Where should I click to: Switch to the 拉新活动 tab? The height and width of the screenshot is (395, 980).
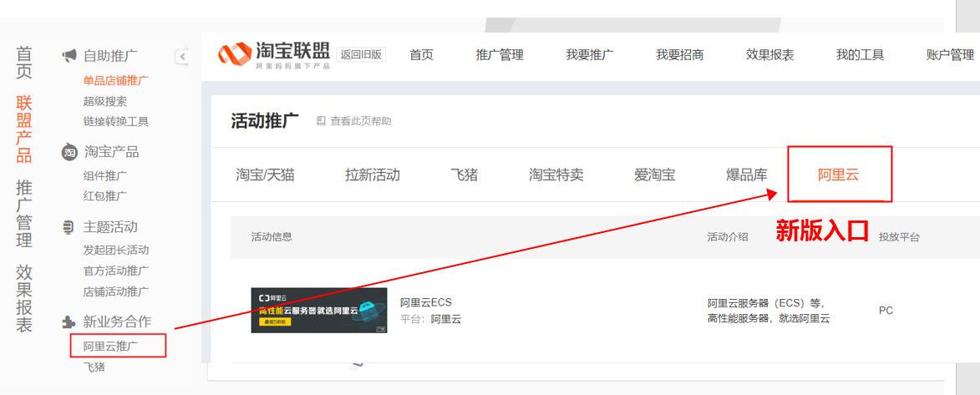pyautogui.click(x=372, y=175)
